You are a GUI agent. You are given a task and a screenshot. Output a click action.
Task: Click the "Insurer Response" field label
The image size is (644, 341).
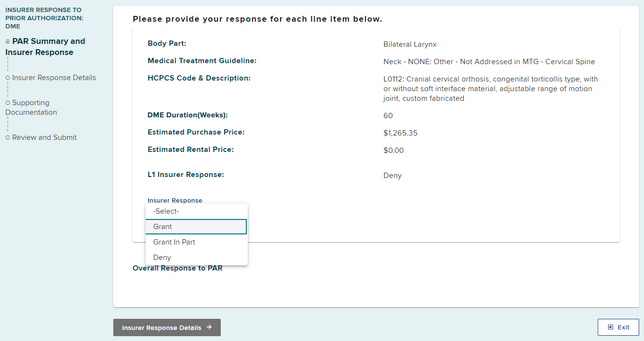(x=175, y=200)
